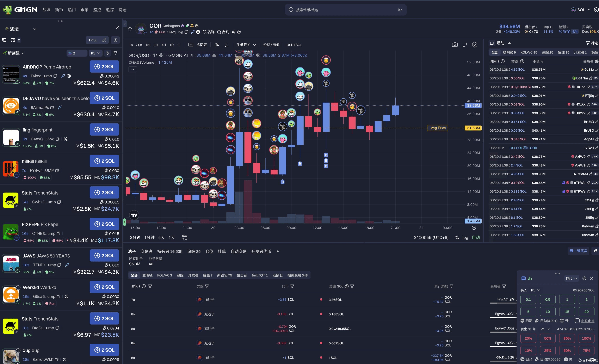Image resolution: width=599 pixels, height=364 pixels.
Task: Open trade widget settings hexagon
Action: 584,278
